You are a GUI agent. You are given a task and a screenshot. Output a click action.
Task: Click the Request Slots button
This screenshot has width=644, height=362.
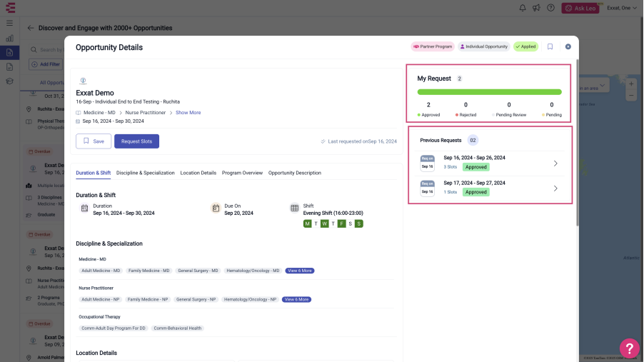[x=137, y=141]
